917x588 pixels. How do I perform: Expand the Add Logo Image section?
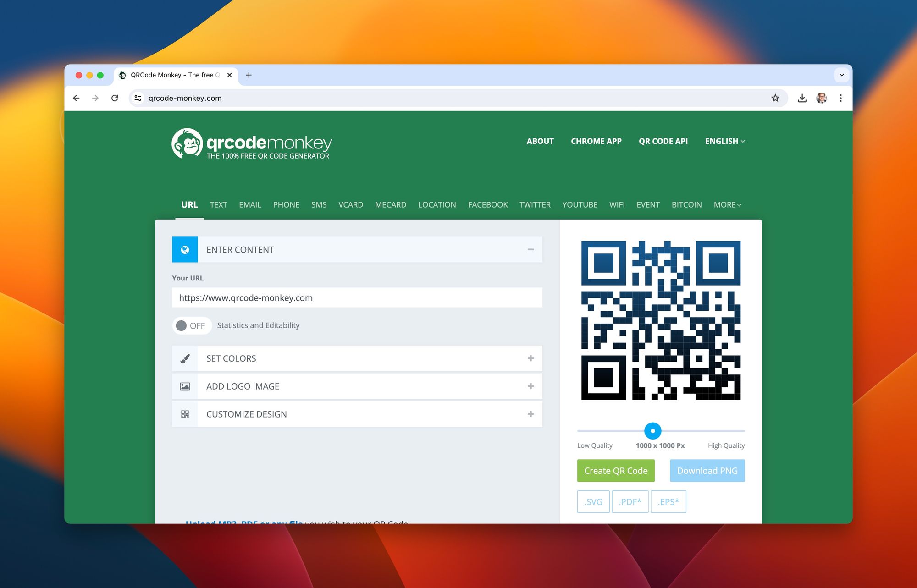click(x=530, y=386)
